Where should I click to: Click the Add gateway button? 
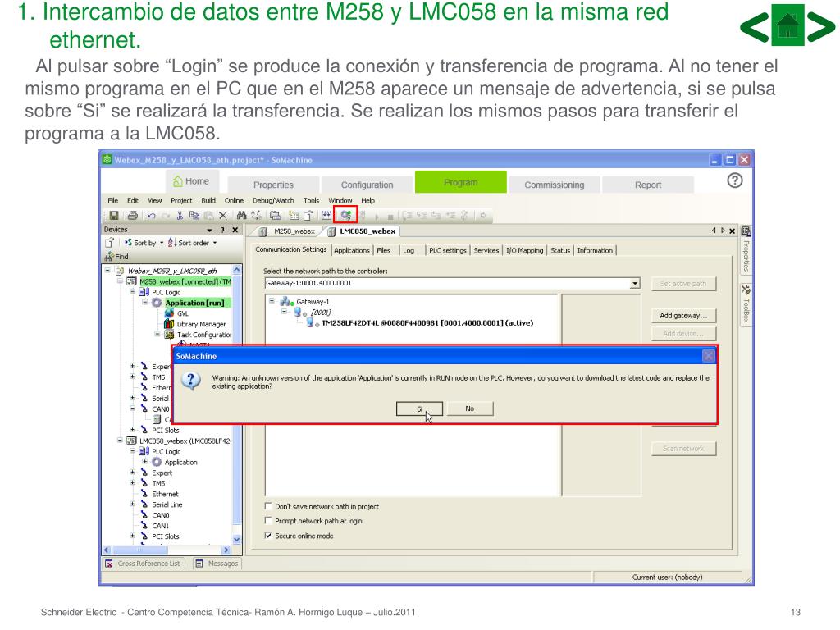[683, 316]
